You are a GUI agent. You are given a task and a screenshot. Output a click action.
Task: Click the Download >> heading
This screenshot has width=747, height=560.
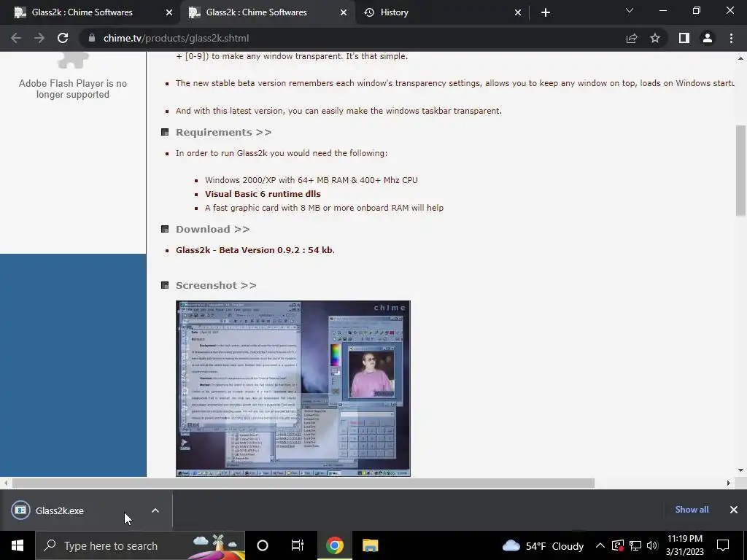(212, 229)
